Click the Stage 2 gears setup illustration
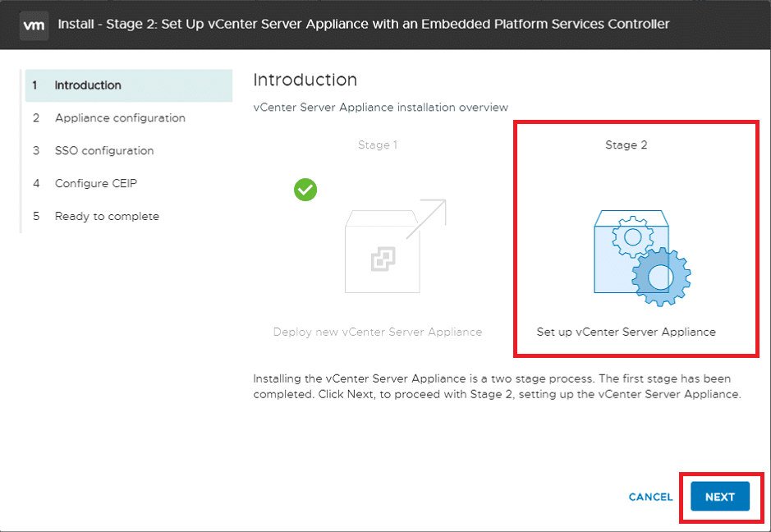 click(x=642, y=258)
